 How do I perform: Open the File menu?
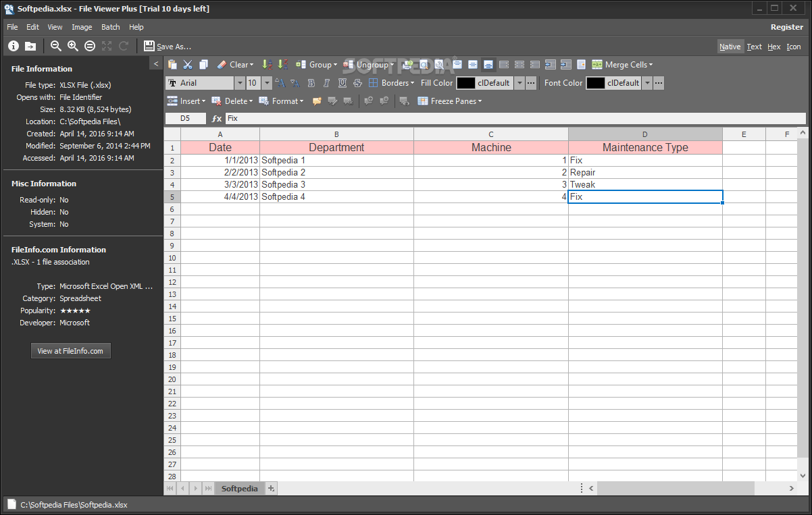[12, 27]
